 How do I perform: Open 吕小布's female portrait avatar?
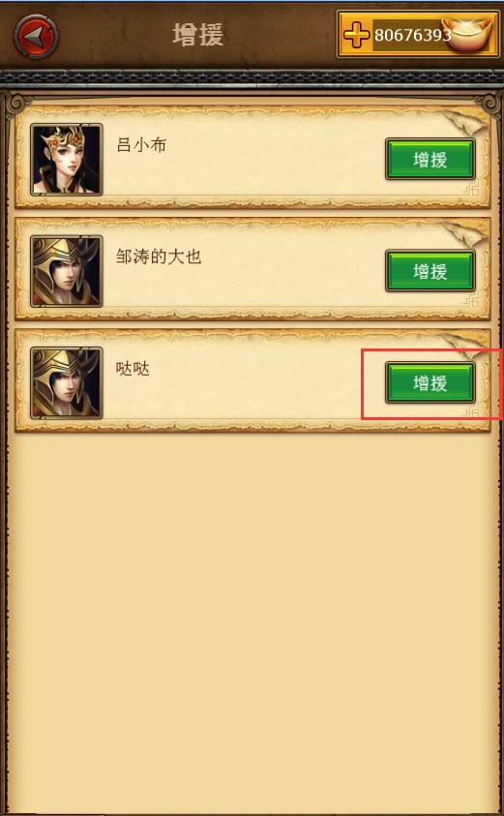coord(67,160)
